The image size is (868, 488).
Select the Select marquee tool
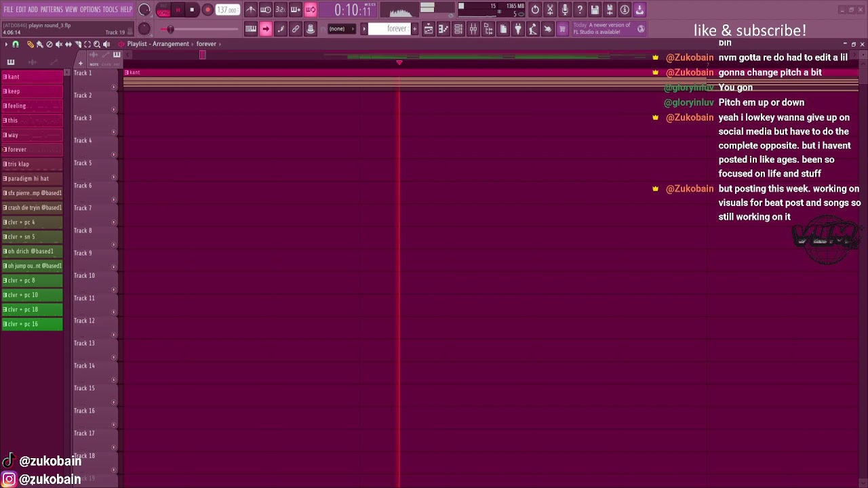click(x=87, y=44)
